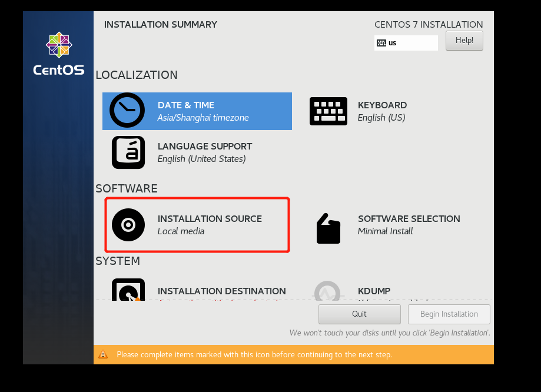
Task: Click the Begin Installation button
Action: pos(449,314)
